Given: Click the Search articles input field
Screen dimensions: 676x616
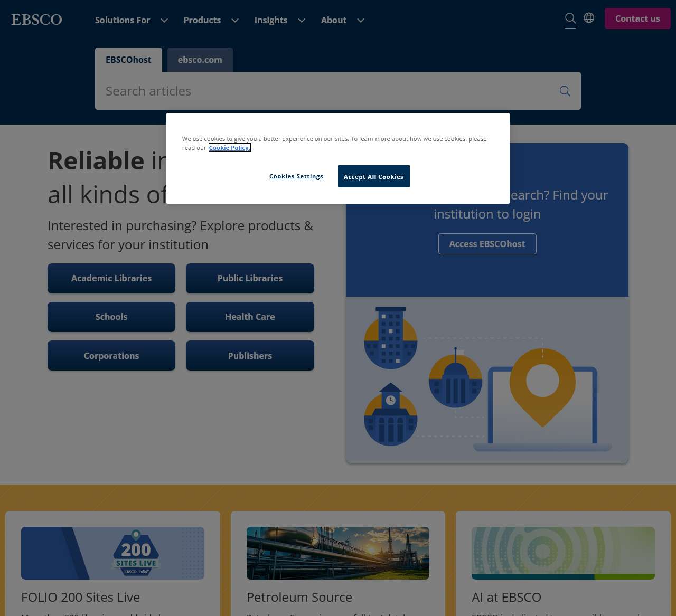Looking at the screenshot, I should (x=317, y=91).
